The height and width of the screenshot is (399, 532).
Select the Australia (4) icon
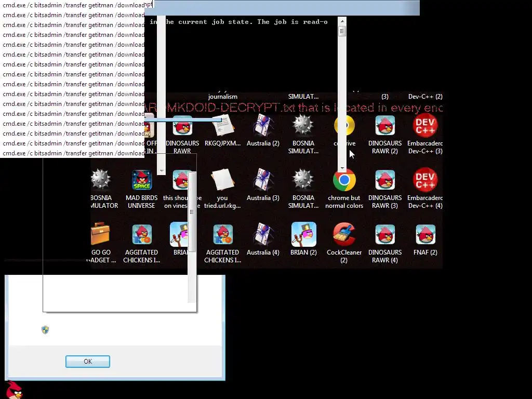(x=263, y=234)
